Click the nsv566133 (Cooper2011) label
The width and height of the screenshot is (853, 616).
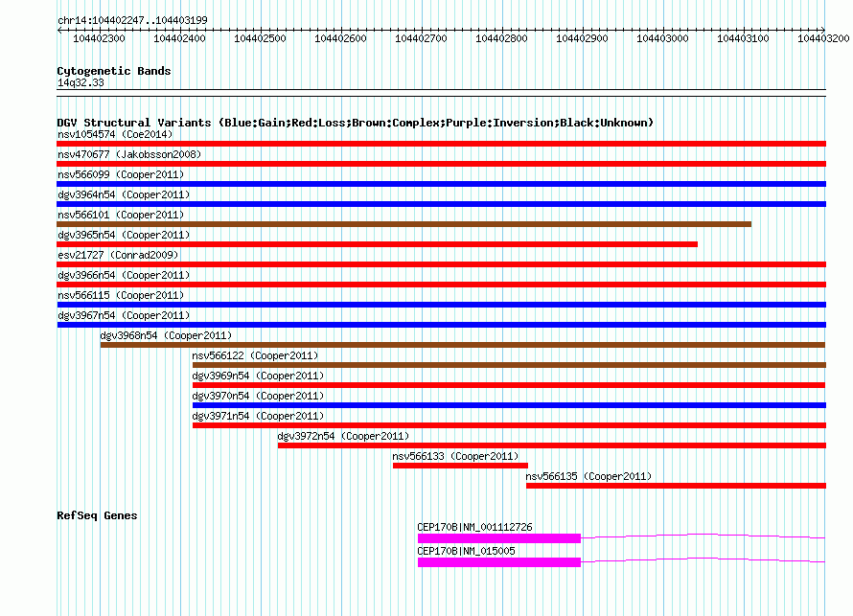coord(455,456)
